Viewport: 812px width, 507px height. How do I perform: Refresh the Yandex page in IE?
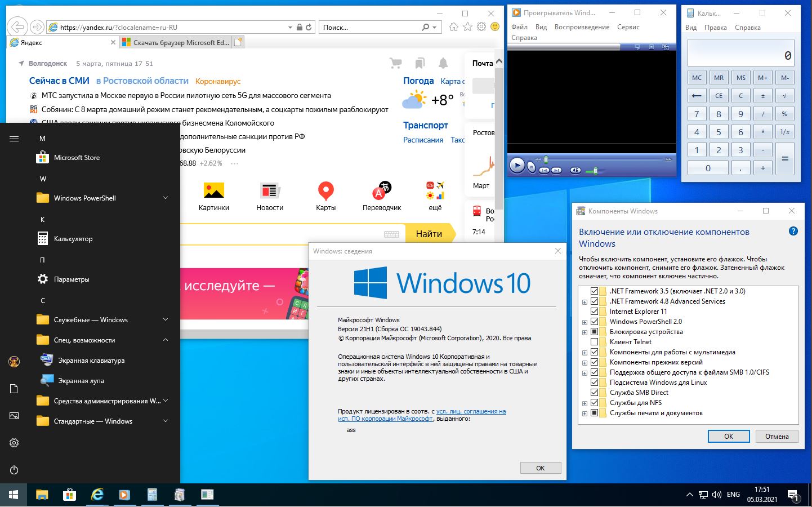point(309,27)
